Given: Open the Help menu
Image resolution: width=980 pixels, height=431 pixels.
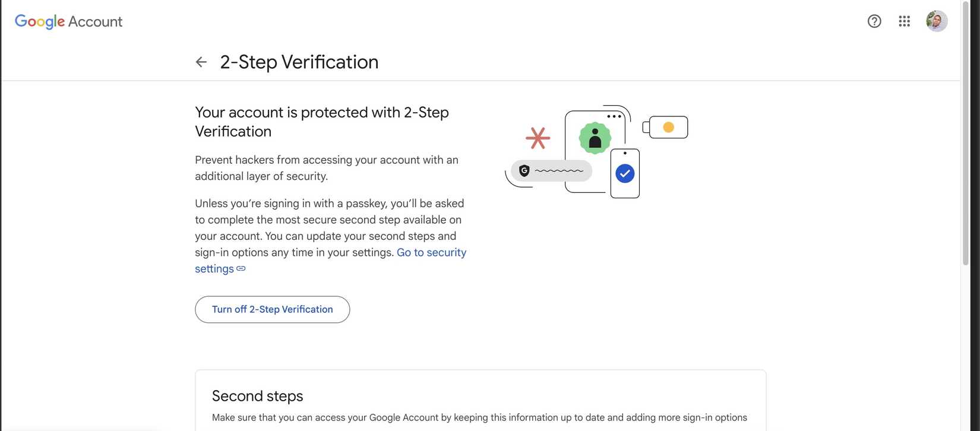Looking at the screenshot, I should [874, 21].
